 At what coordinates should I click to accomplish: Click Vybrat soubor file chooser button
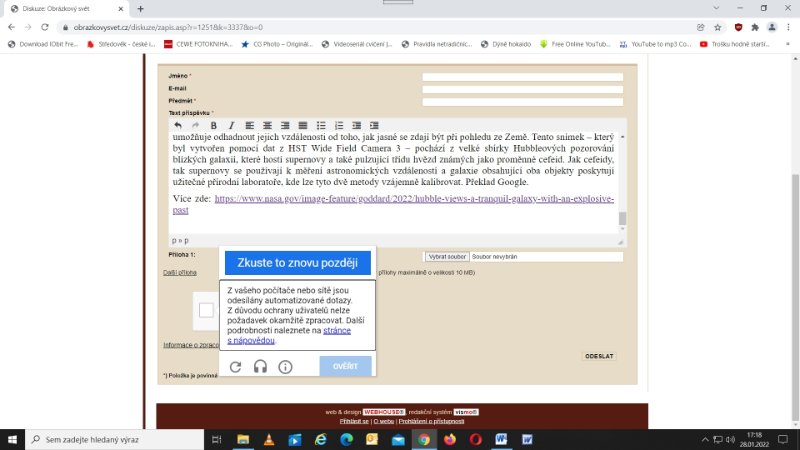click(447, 257)
